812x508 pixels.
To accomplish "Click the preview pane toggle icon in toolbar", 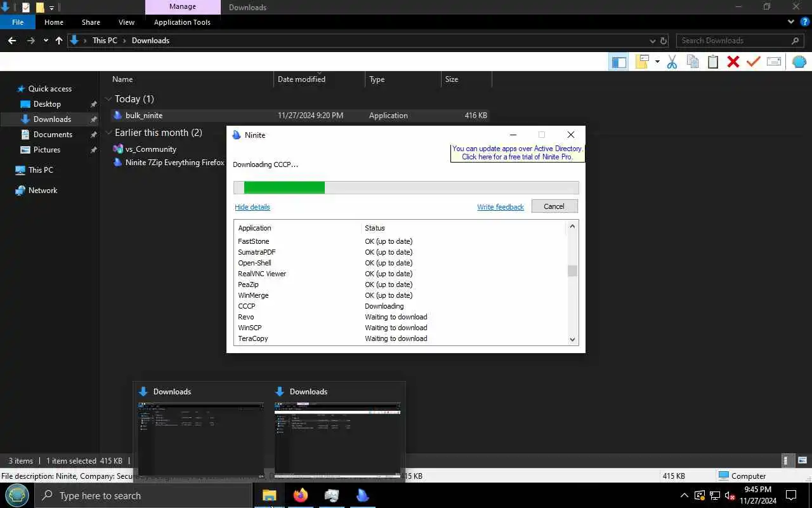I will coord(619,62).
